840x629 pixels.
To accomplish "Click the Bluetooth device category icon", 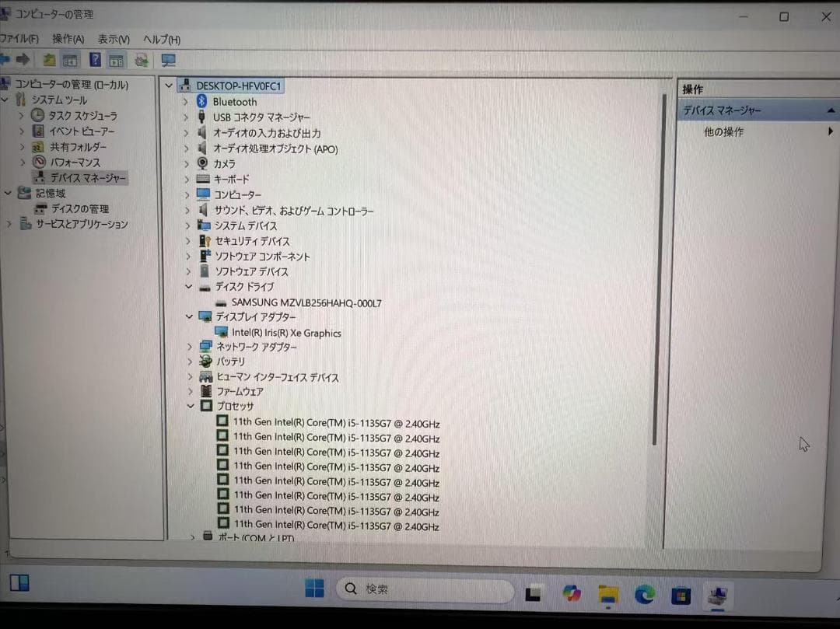I will point(203,101).
